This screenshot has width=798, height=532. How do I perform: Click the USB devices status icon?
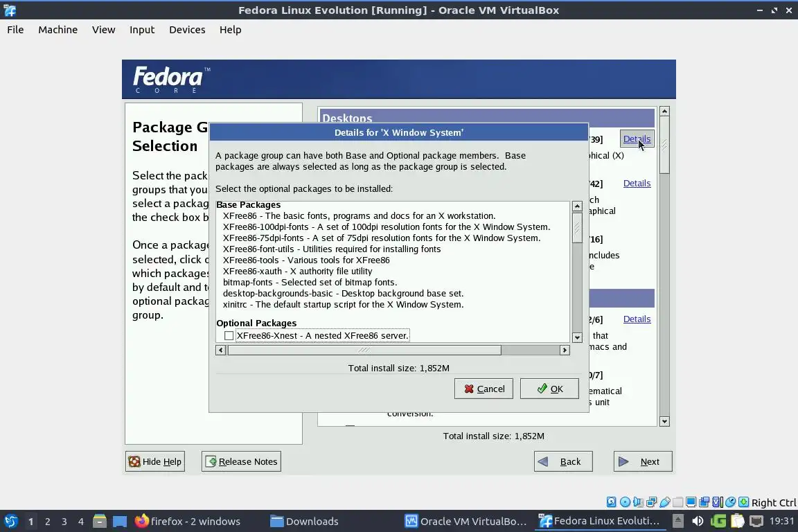coord(665,502)
